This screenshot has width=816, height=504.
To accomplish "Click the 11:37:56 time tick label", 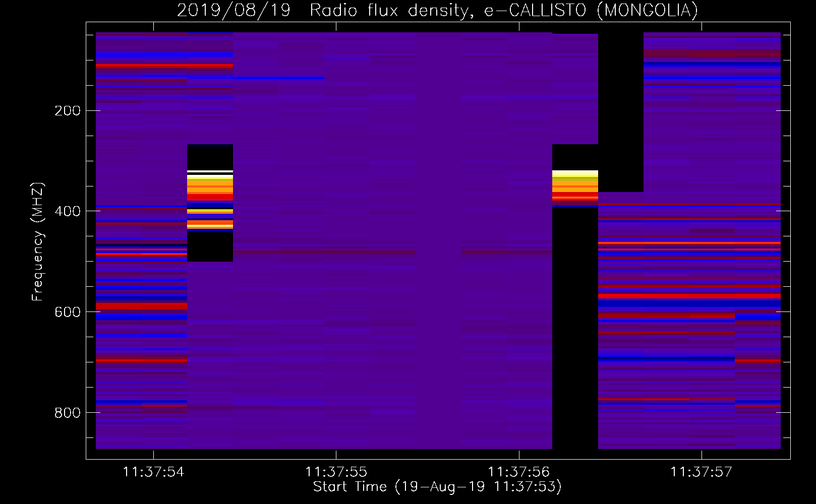I will [x=518, y=472].
